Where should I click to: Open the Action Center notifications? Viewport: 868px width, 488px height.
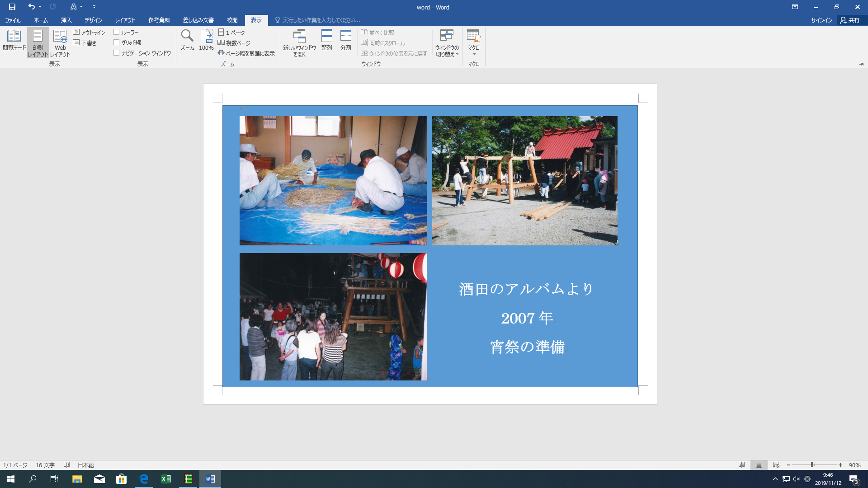(x=854, y=479)
